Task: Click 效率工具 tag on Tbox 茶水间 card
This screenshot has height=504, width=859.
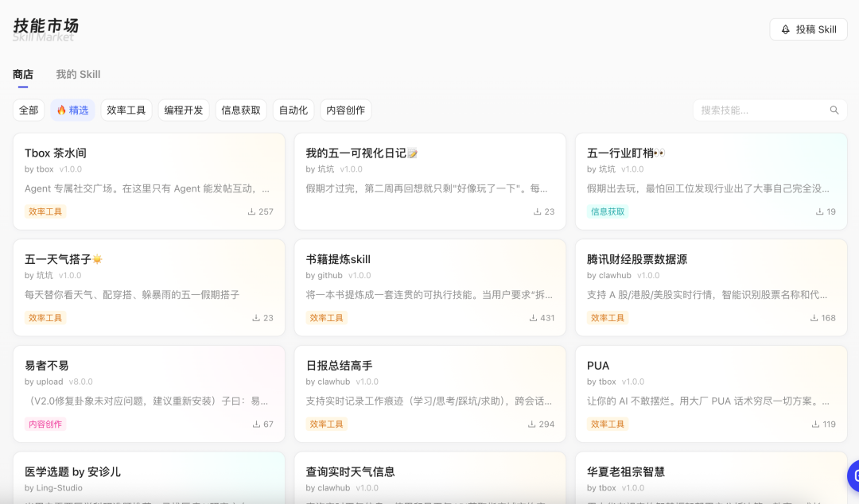Action: pos(45,211)
